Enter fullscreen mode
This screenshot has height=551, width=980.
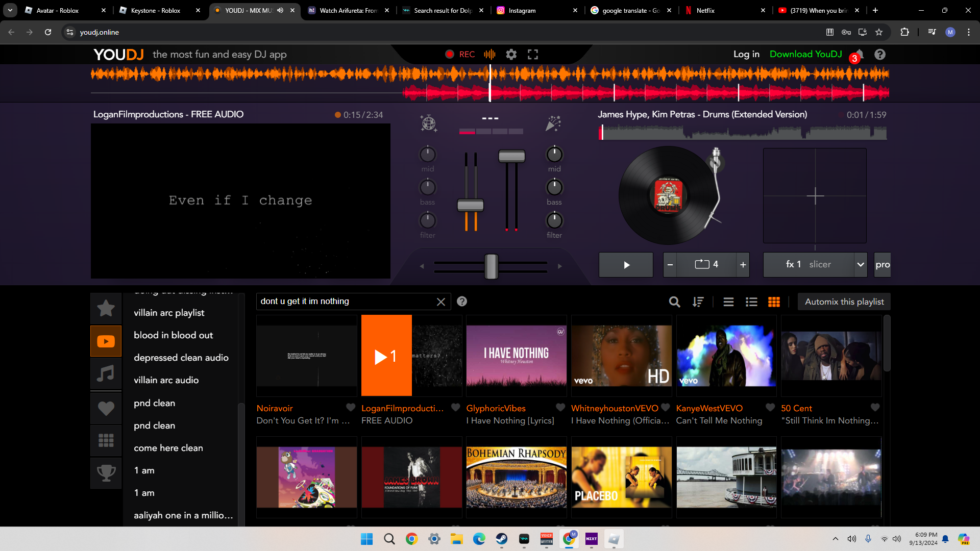pyautogui.click(x=533, y=55)
